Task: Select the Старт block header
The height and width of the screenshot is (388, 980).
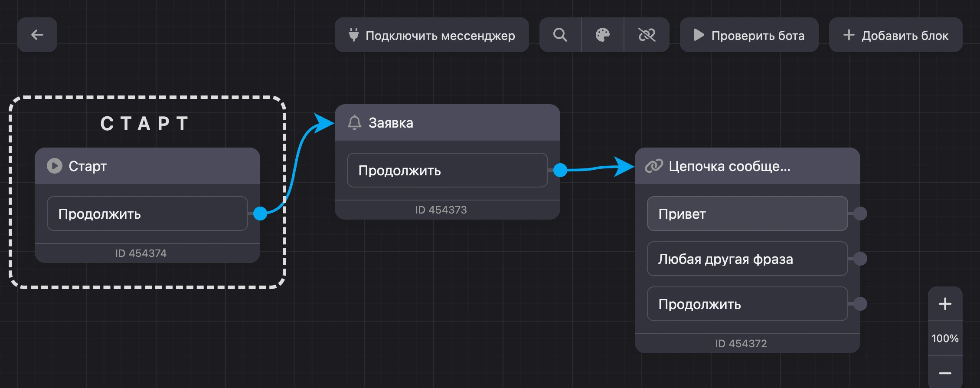Action: [x=147, y=166]
